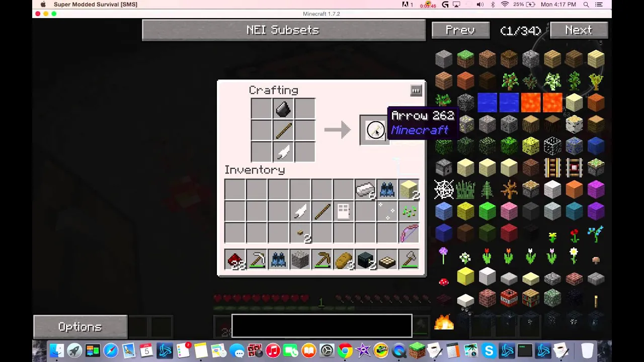Viewport: 644px width, 362px height.
Task: Open Spotlight search in menu bar
Action: 586,5
